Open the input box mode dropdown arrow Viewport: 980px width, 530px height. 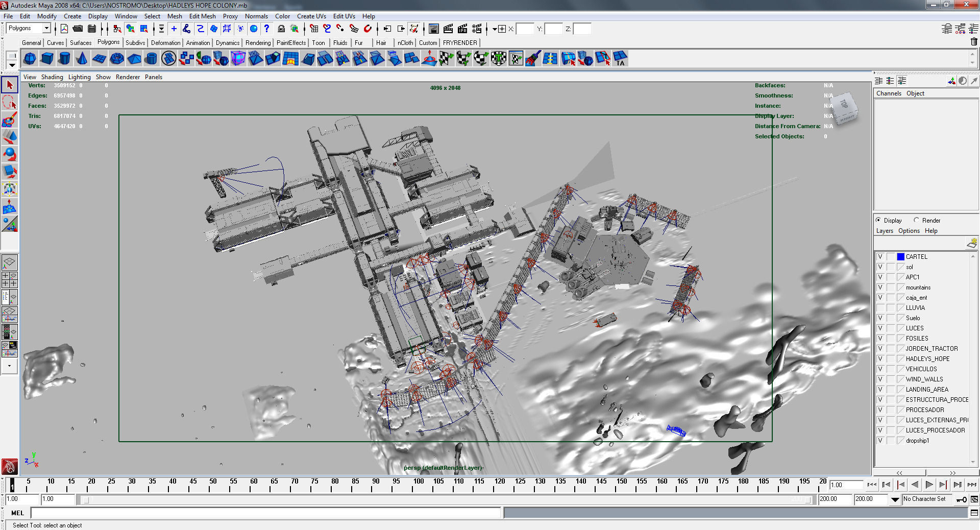(494, 29)
